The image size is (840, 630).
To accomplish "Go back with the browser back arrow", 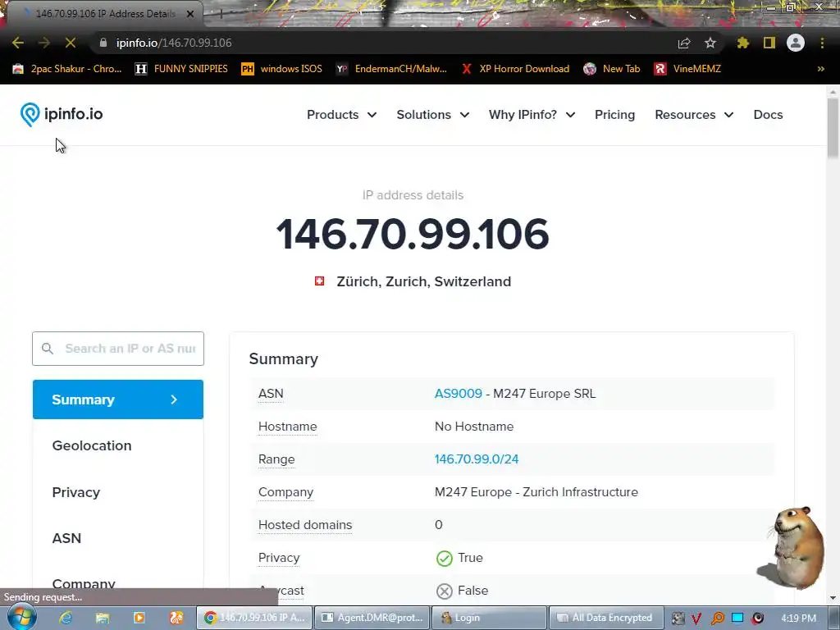I will 18,43.
